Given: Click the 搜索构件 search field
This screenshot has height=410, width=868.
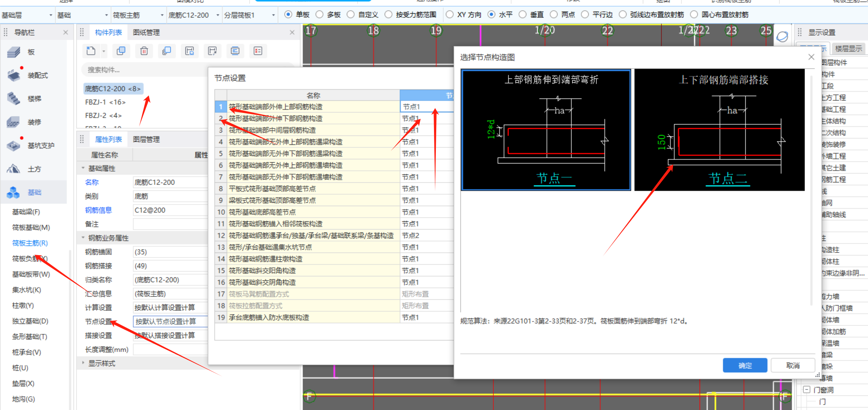Looking at the screenshot, I should pos(145,70).
